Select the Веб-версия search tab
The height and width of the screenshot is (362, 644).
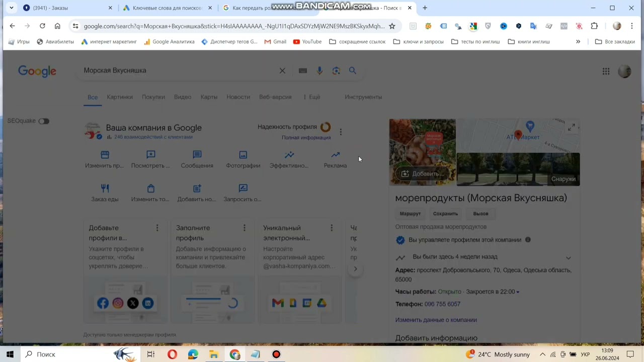tap(275, 97)
